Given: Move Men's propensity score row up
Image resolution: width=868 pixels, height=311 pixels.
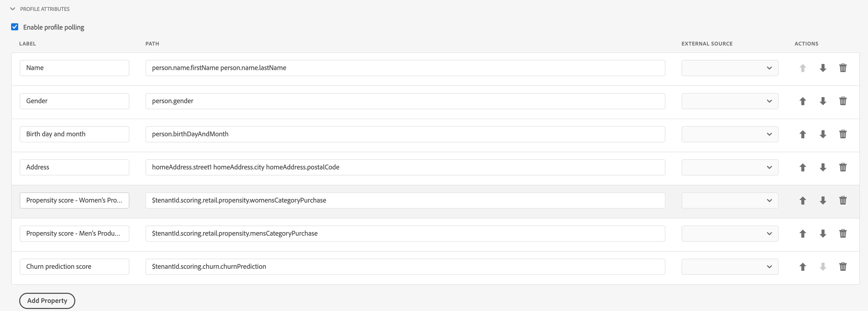Looking at the screenshot, I should (x=803, y=233).
